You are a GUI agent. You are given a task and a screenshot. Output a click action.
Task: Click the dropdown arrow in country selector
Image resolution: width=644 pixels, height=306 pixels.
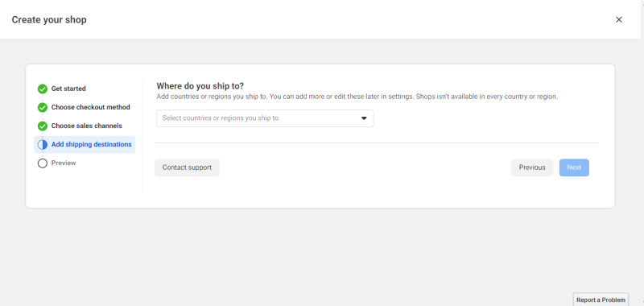[x=364, y=118]
